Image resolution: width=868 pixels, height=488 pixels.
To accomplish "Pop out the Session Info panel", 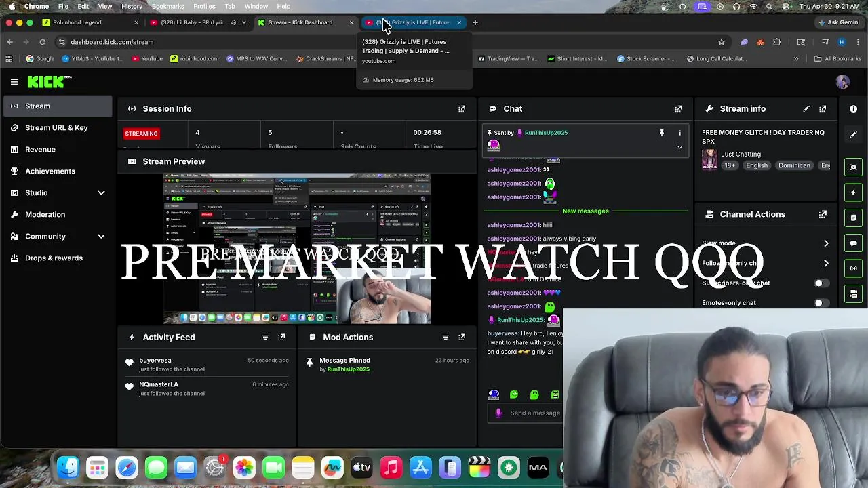I will [462, 108].
